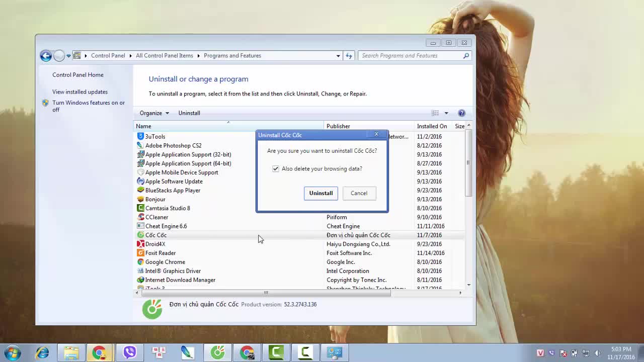644x362 pixels.
Task: Click the Apple Mobile Device Support icon
Action: point(141,172)
